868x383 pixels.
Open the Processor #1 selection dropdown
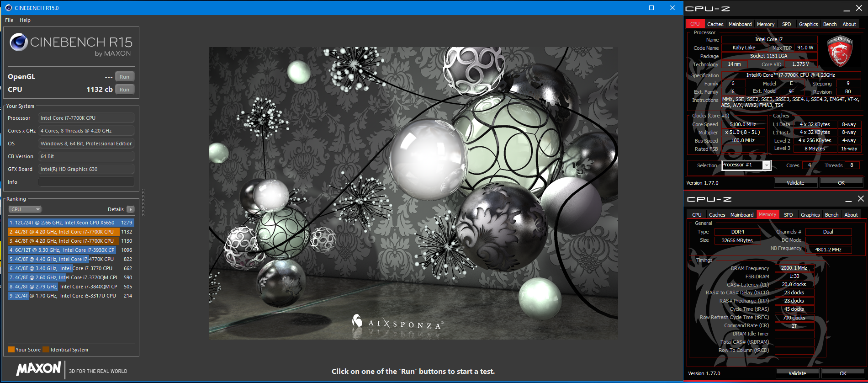click(746, 165)
